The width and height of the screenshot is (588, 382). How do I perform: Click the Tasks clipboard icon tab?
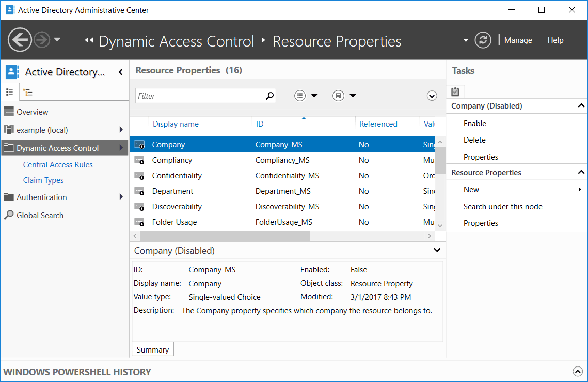point(455,91)
